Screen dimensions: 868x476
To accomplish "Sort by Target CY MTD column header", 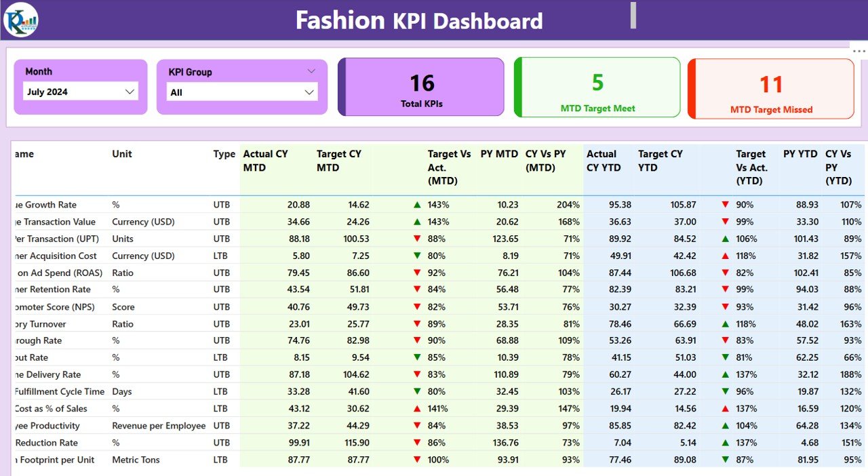I will pos(339,161).
